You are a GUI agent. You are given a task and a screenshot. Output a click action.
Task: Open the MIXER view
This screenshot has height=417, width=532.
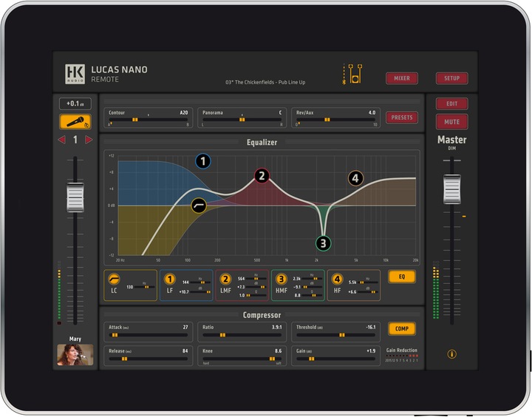pos(402,78)
